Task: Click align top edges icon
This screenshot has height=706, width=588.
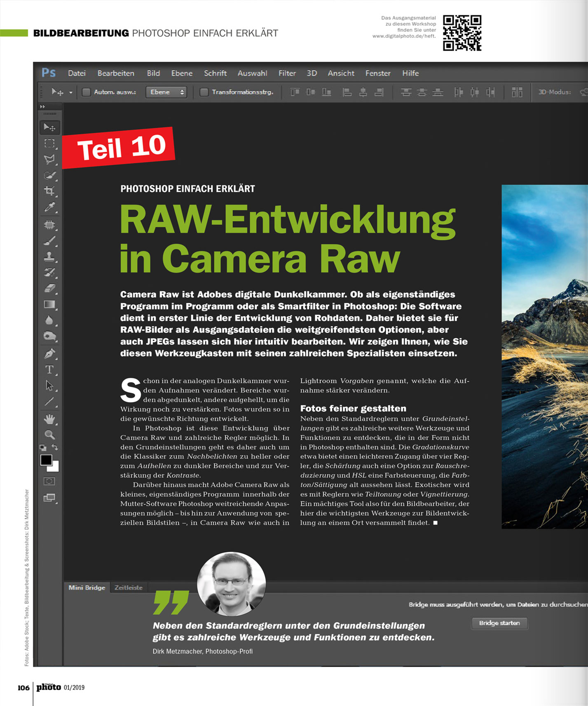Action: 295,92
